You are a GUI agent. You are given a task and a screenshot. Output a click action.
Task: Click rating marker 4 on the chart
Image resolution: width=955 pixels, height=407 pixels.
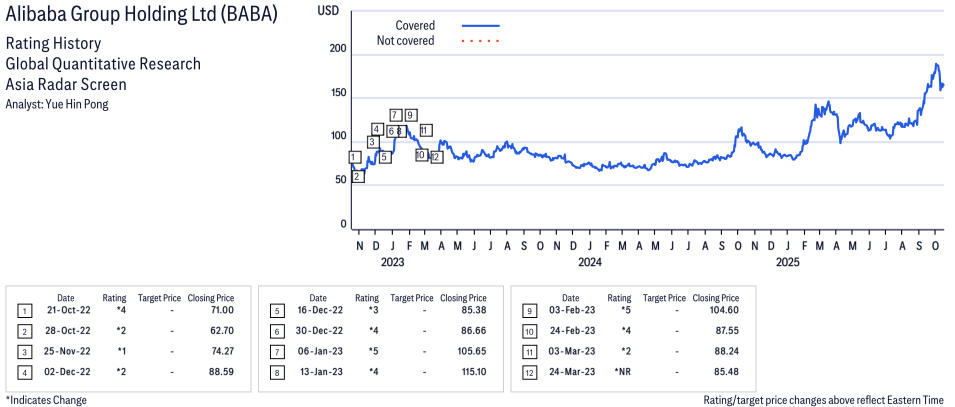[x=376, y=129]
